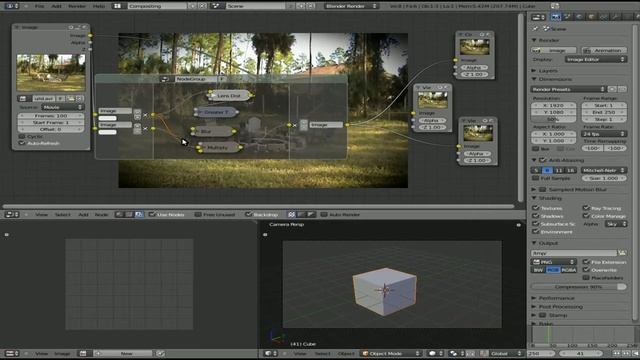Click the Render Image button
The image size is (640, 360).
click(x=554, y=50)
